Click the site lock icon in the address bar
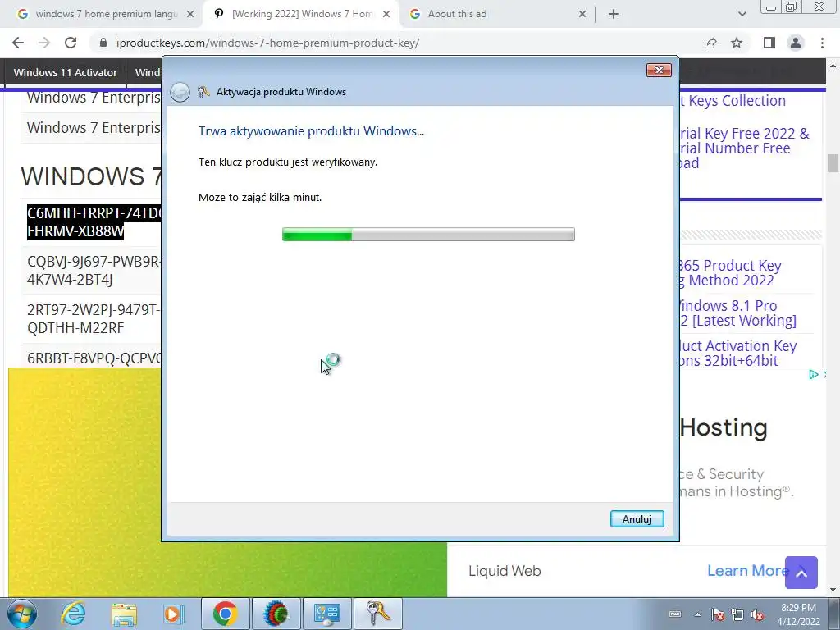The width and height of the screenshot is (840, 630). click(104, 43)
